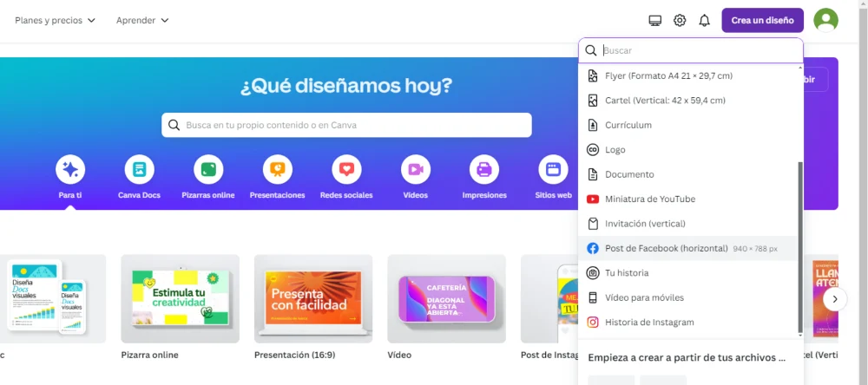868x385 pixels.
Task: Expand the Planes y precios menu
Action: click(x=55, y=21)
